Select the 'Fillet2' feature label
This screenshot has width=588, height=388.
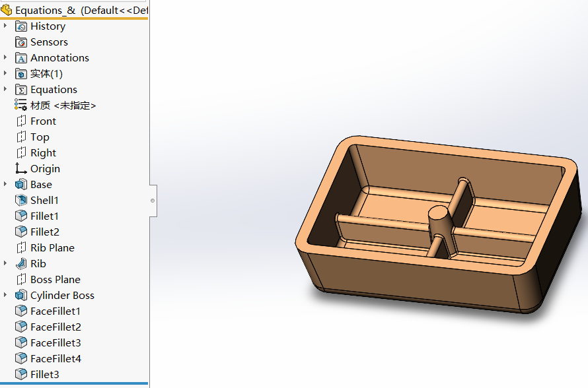click(45, 232)
